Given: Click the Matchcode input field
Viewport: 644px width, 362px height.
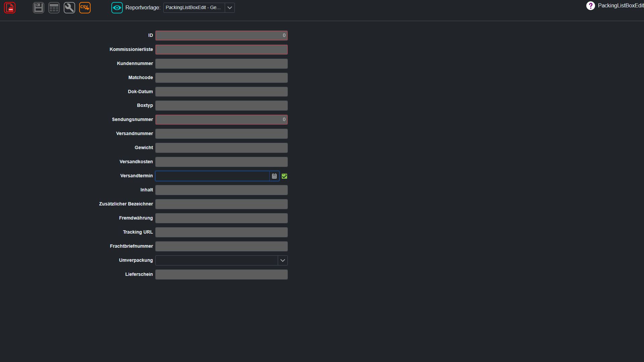Looking at the screenshot, I should point(221,78).
